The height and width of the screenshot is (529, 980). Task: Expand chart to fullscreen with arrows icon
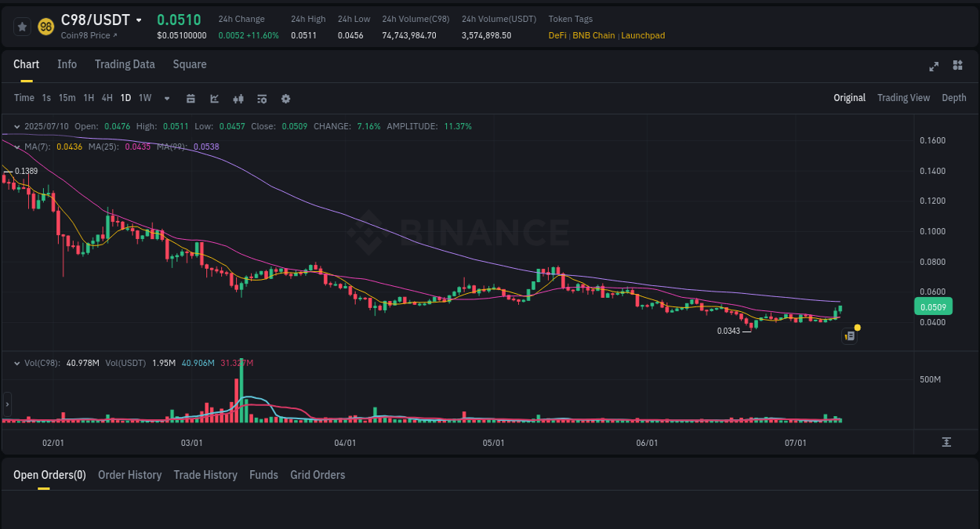[x=933, y=67]
